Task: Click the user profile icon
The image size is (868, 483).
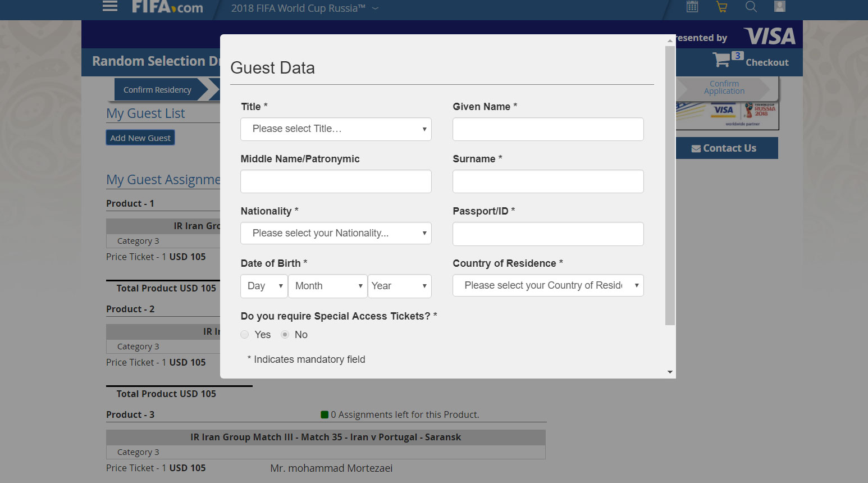Action: point(779,7)
